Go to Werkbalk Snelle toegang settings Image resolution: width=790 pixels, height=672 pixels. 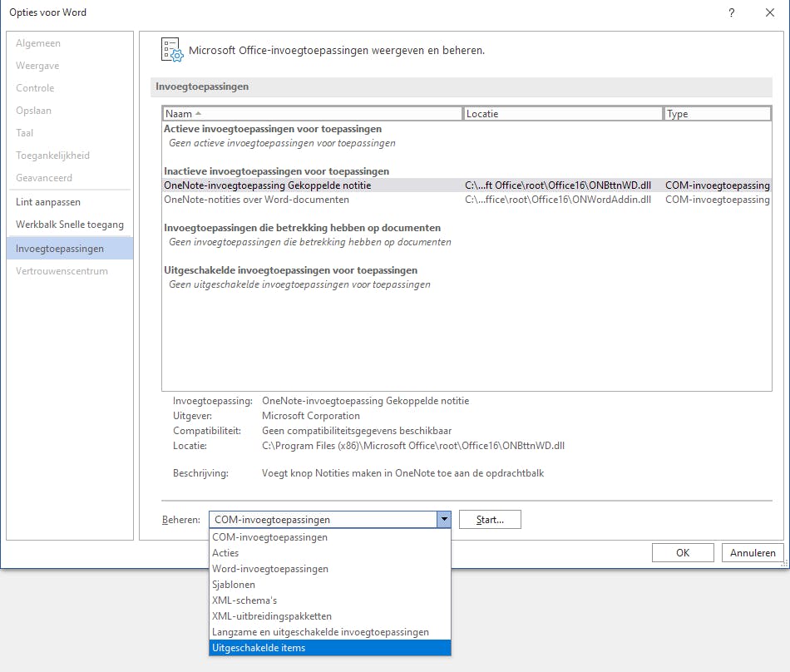point(70,225)
